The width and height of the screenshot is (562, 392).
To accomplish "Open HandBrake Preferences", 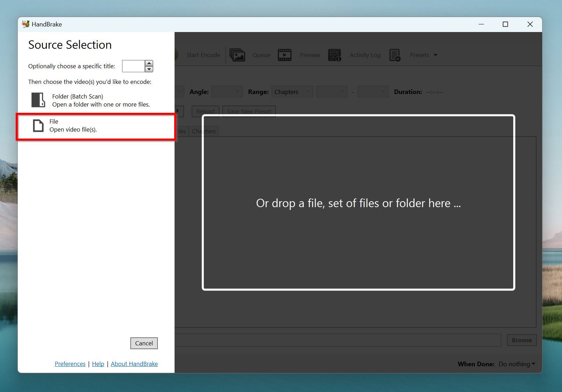I will (x=70, y=363).
